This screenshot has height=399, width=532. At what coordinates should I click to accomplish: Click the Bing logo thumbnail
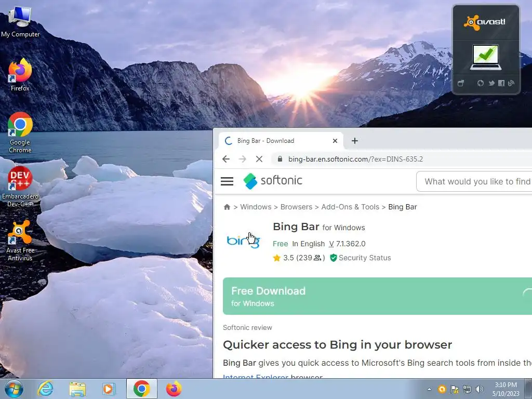click(243, 242)
